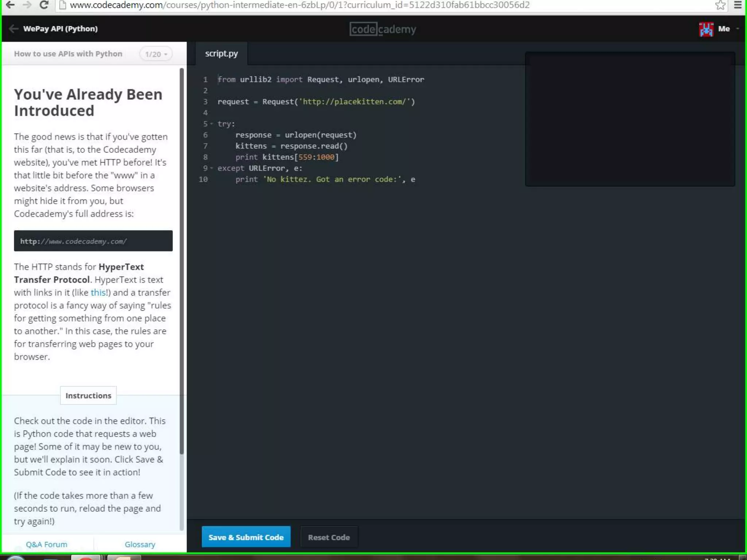Expand the 1/20 lesson progress dropdown
The height and width of the screenshot is (560, 747).
[x=156, y=54]
